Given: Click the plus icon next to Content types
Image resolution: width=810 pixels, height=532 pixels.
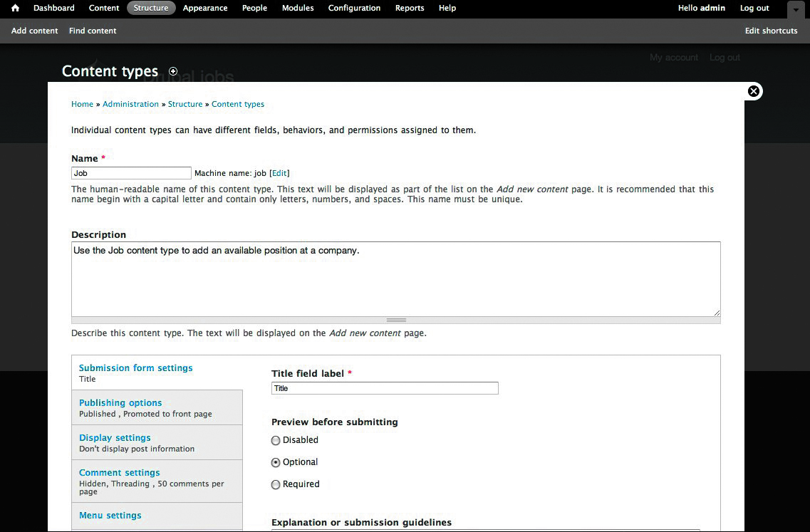Looking at the screenshot, I should pyautogui.click(x=173, y=71).
